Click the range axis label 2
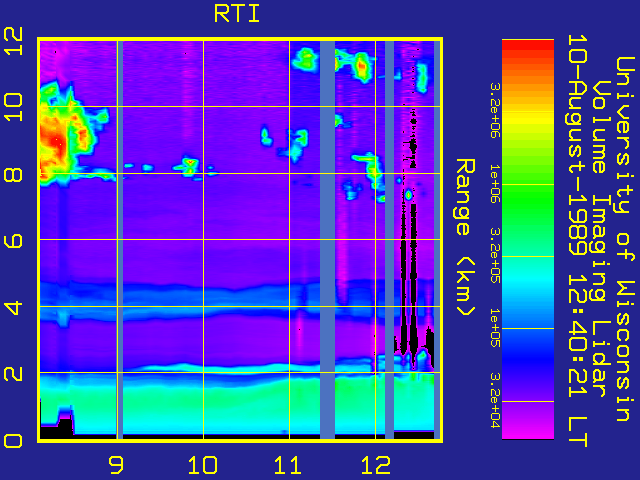640x480 pixels. click(x=13, y=374)
